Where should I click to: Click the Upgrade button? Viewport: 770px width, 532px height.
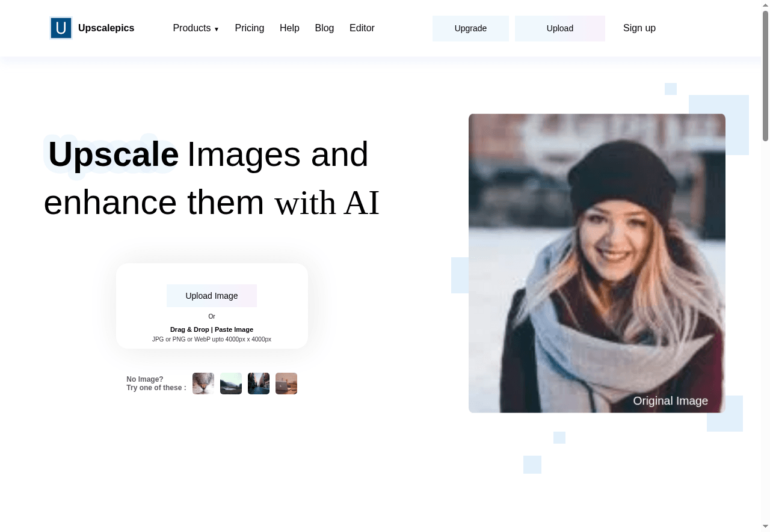coord(470,28)
